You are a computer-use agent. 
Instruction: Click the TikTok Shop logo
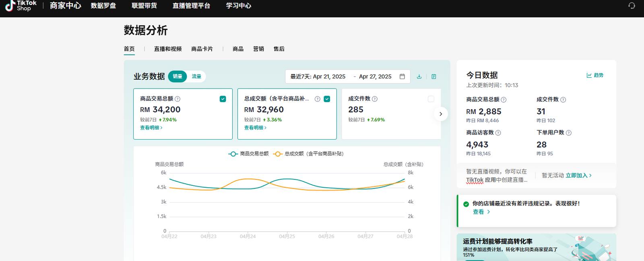(21, 6)
